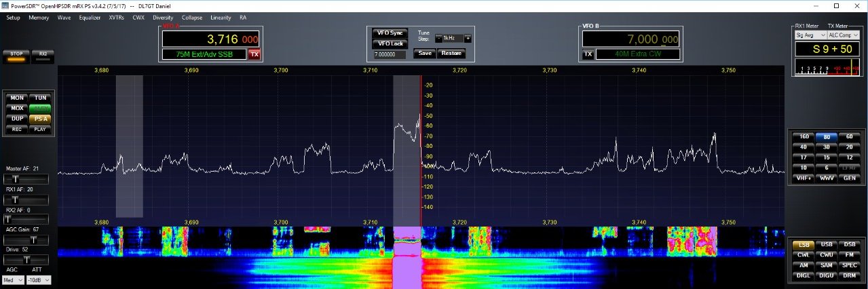This screenshot has height=289, width=868.
Task: Select the 15 meter band
Action: click(827, 157)
